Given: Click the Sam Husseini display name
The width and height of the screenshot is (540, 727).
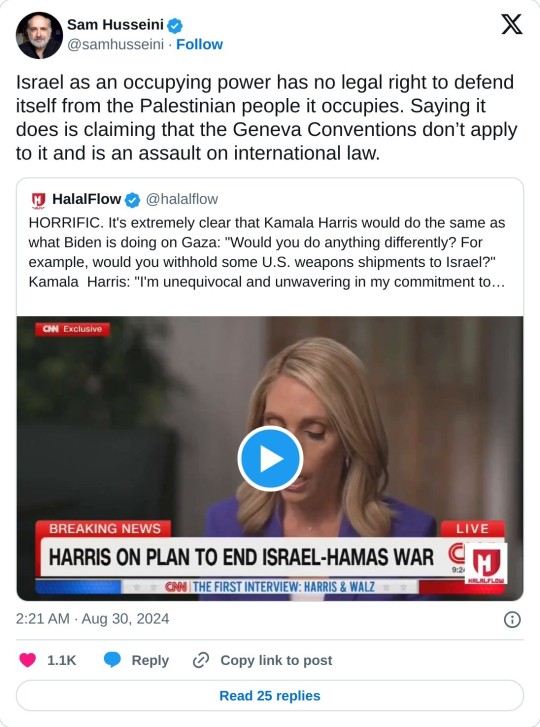Looking at the screenshot, I should pos(115,25).
